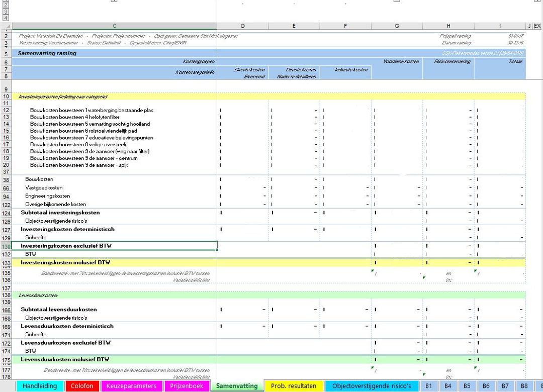Go to the B1 sheet tab

(x=429, y=386)
